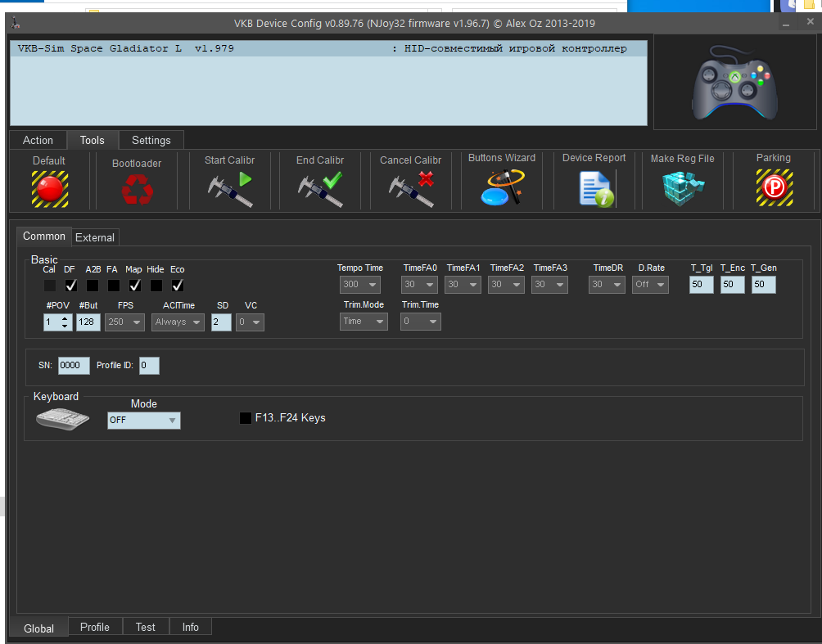Enable the FA checkbox
The width and height of the screenshot is (822, 644).
point(113,286)
